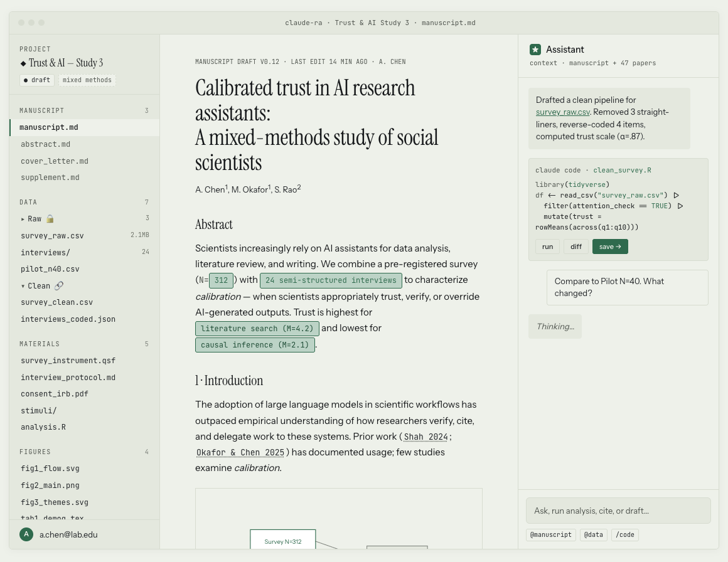Toggle the mixed methods tag

pos(87,80)
